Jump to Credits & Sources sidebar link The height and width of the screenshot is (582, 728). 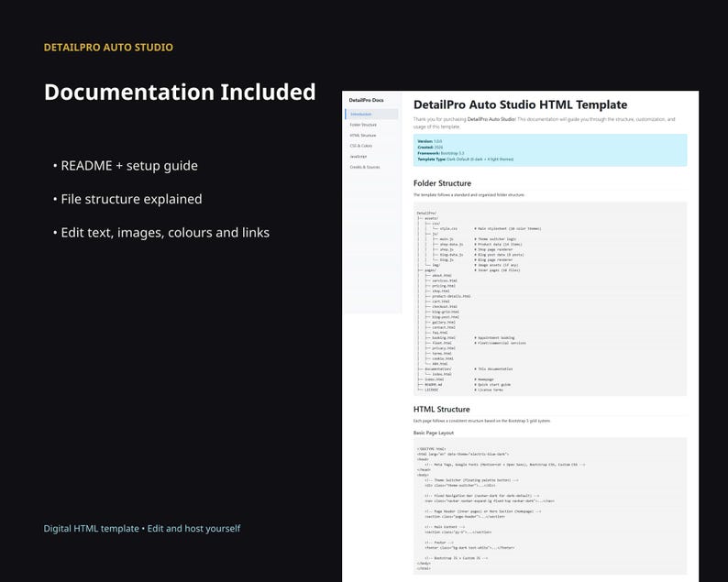[x=365, y=167]
